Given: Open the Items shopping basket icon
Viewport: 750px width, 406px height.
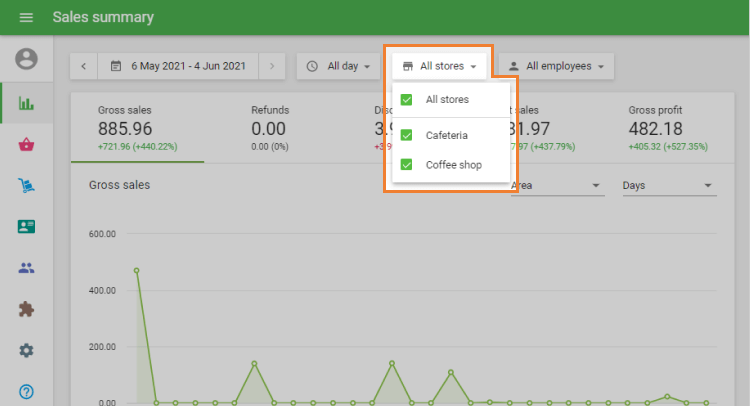Looking at the screenshot, I should point(26,145).
